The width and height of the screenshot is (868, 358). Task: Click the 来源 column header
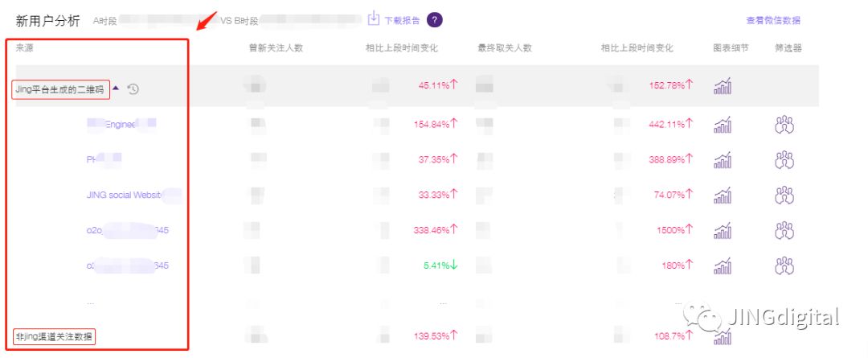(25, 48)
